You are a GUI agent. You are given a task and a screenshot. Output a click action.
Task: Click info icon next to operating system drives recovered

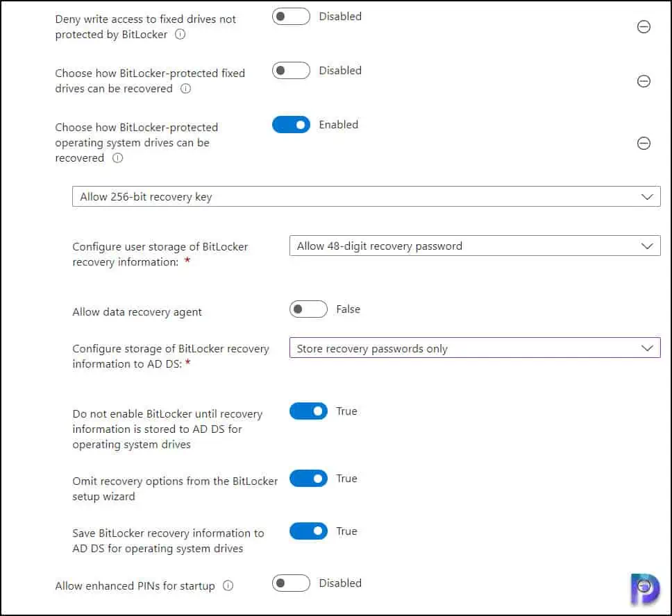(x=118, y=158)
